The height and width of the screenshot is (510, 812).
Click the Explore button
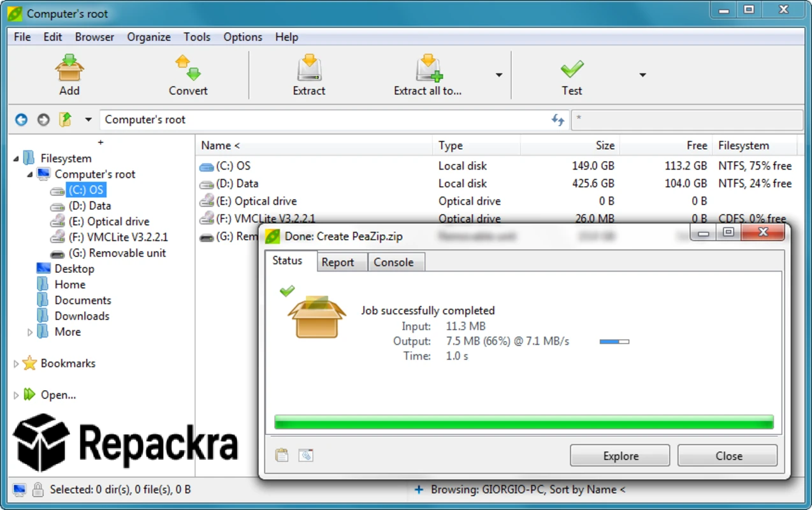click(x=620, y=456)
